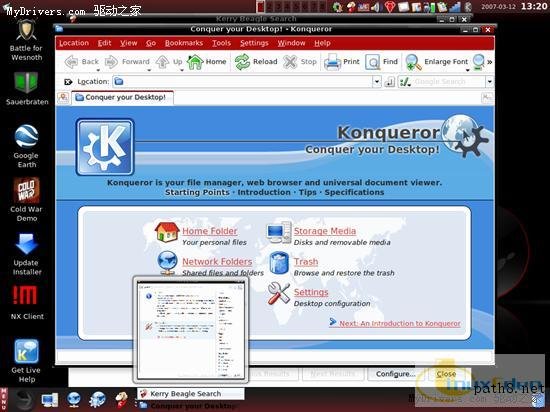The height and width of the screenshot is (412, 550).
Task: Open the Location menu
Action: [x=74, y=43]
